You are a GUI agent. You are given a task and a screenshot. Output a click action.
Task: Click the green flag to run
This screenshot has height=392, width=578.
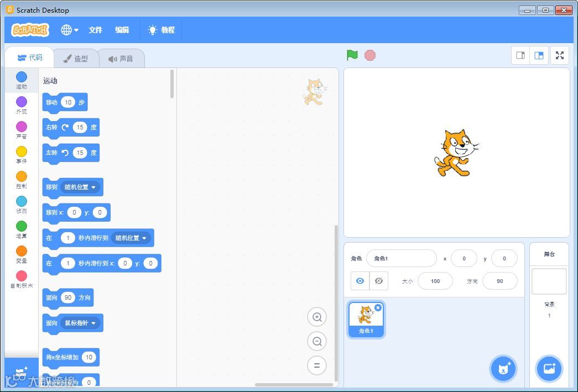point(352,55)
